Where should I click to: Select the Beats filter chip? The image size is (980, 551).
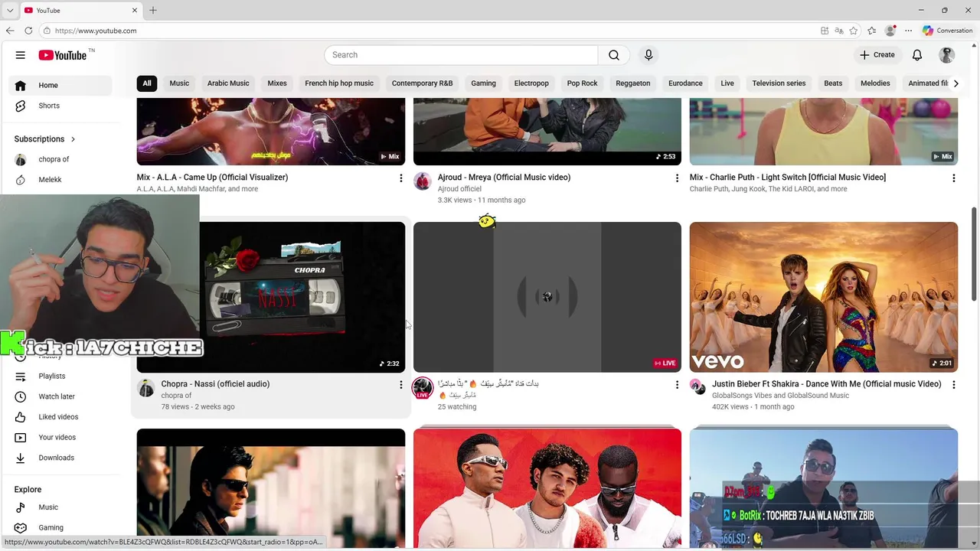[x=833, y=83]
